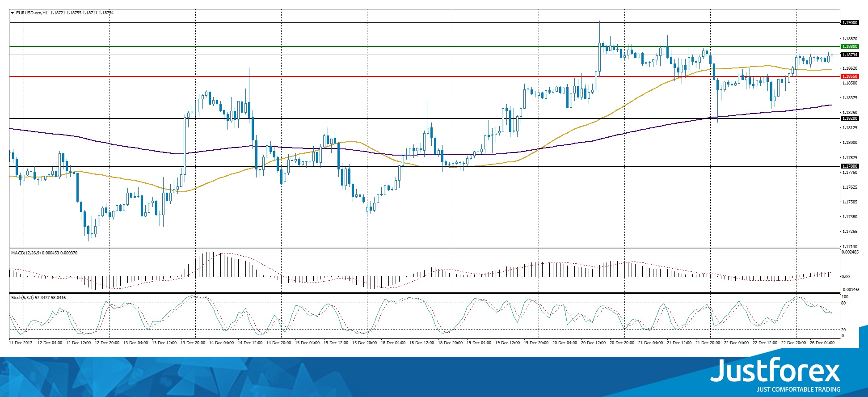Click the 14 Dec 12:00 time axis label
This screenshot has height=397, width=868.
[250, 343]
